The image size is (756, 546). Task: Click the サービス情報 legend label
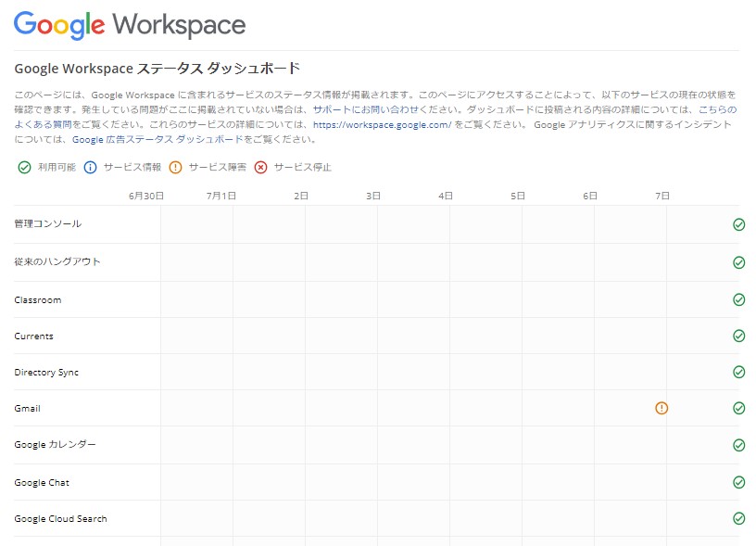[132, 168]
